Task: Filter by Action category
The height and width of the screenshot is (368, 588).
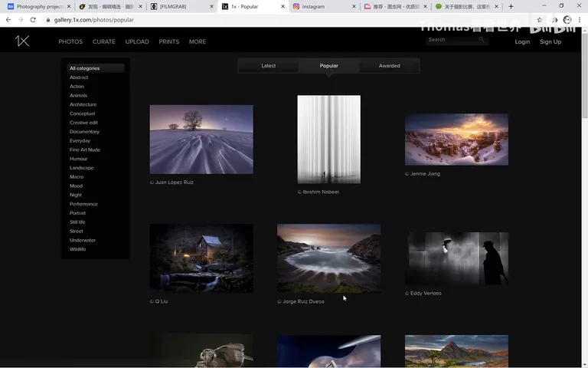Action: point(77,87)
